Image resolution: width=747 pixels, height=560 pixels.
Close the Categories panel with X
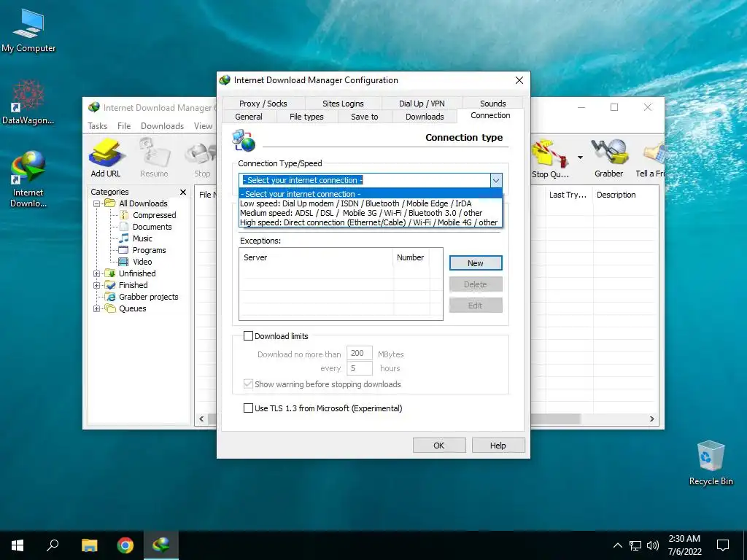click(183, 192)
